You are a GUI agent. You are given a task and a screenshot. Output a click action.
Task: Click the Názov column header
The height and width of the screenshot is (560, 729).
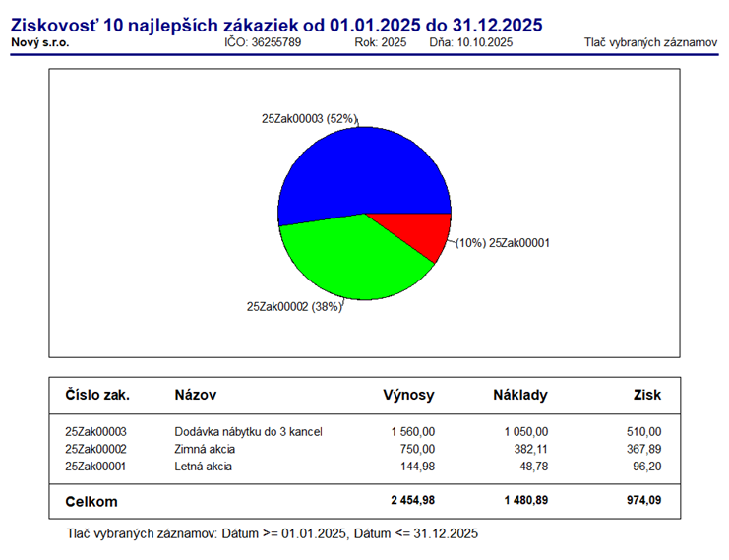[x=195, y=395]
